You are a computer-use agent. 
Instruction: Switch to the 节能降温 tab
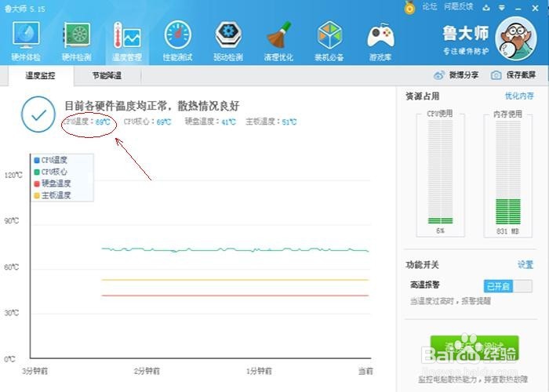click(x=107, y=75)
